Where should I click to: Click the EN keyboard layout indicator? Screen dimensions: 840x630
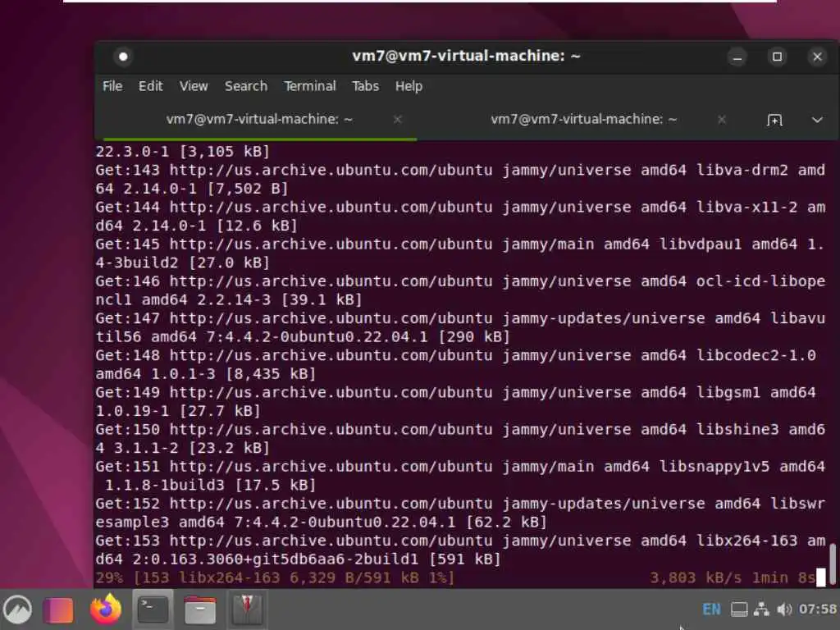(x=711, y=609)
